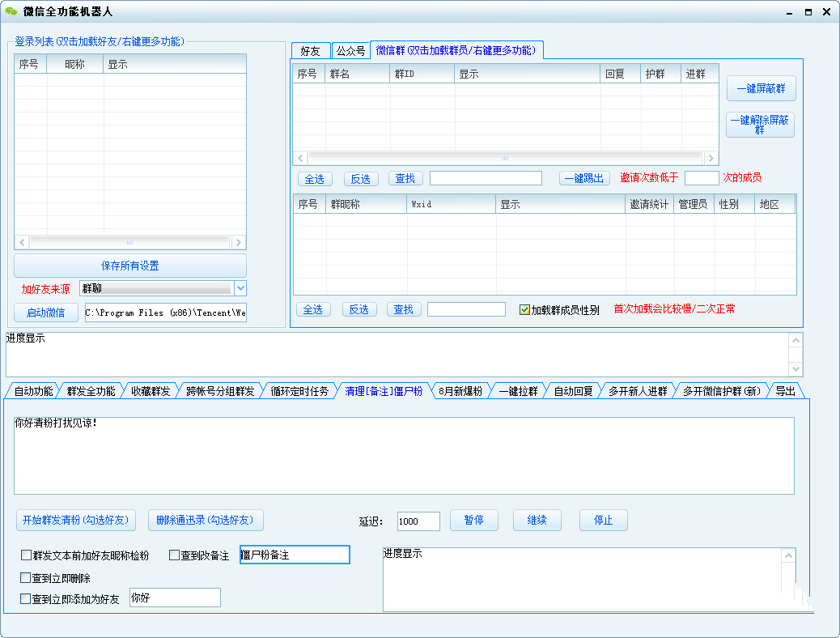Click 全选 under member list
Screen dimensions: 840x638
313,309
